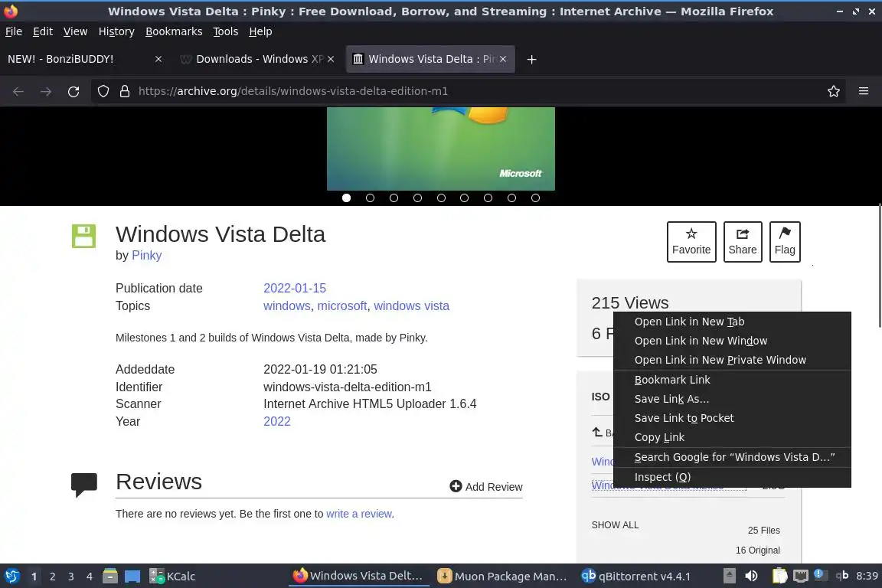
Task: Open the Bookmarks menu
Action: pos(174,31)
